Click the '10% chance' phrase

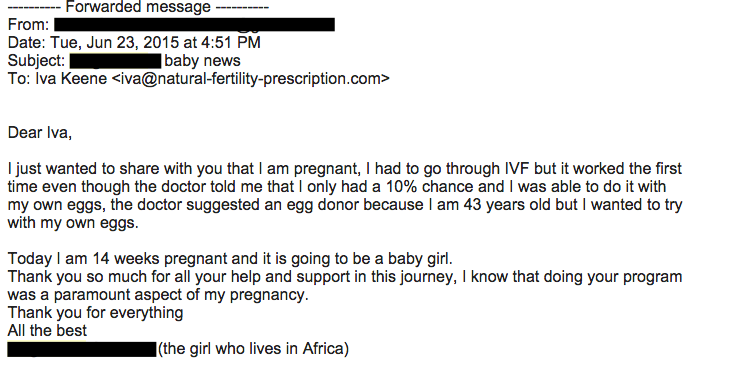[430, 186]
